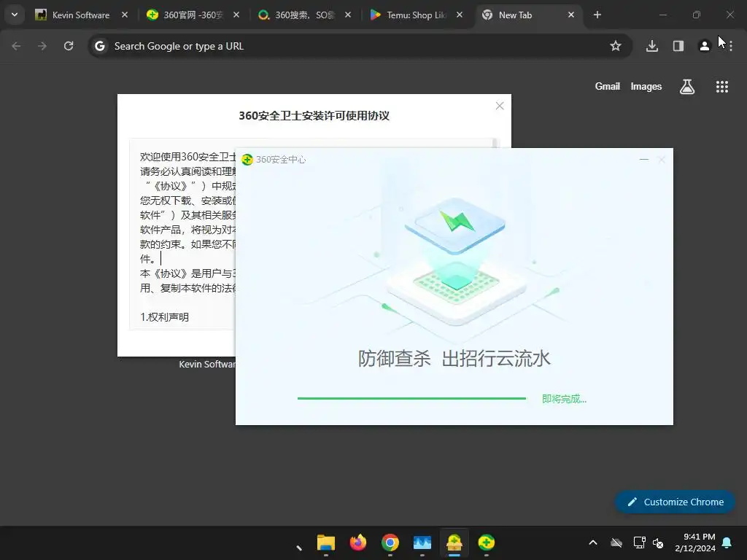Close the 360官网 tab
Viewport: 747px width, 560px height.
[236, 15]
